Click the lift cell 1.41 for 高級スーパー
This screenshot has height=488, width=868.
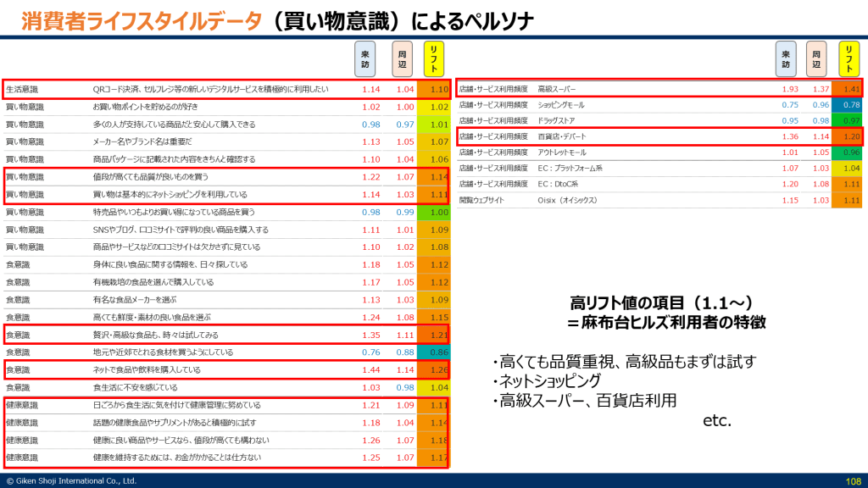[x=848, y=89]
